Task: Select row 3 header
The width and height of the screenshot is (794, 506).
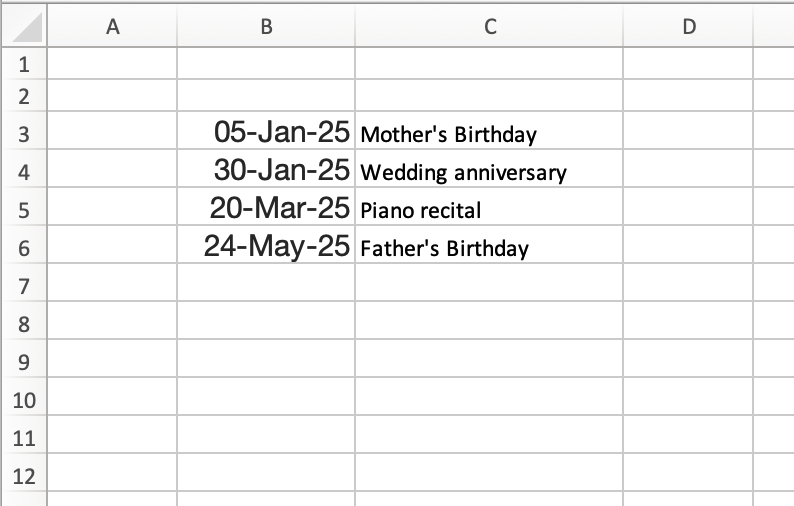Action: [24, 131]
